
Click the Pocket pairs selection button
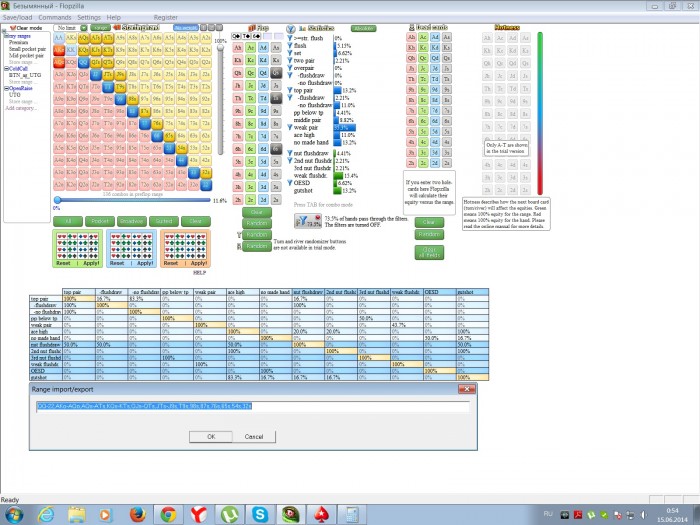(x=100, y=221)
